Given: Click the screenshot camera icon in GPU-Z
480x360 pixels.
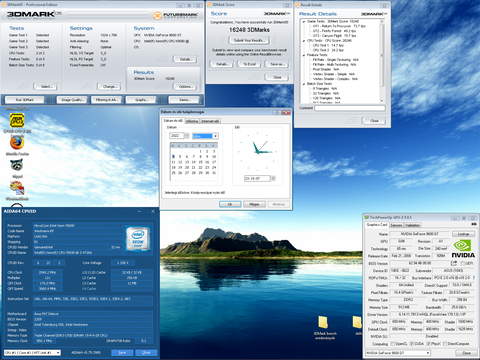Looking at the screenshot, I should pos(474,225).
